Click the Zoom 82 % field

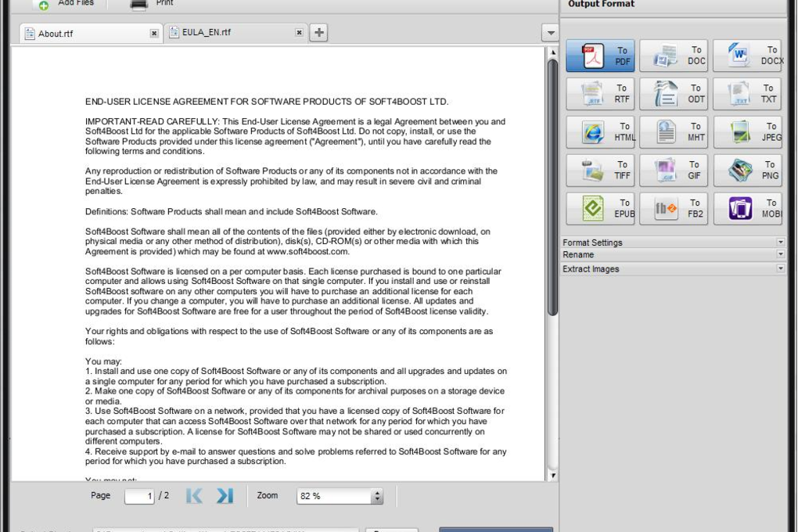[335, 496]
